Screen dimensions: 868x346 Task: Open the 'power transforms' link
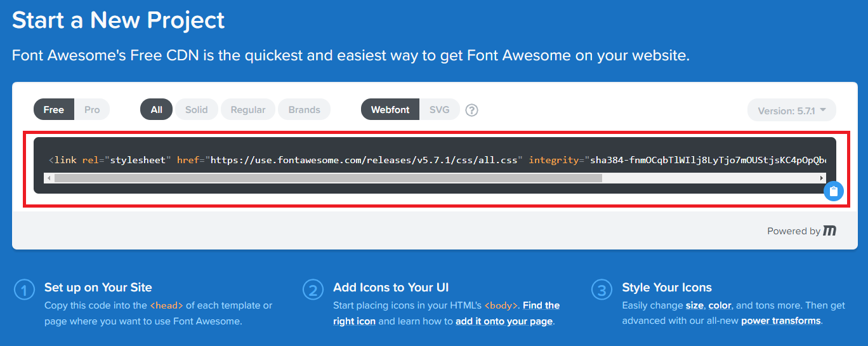tap(781, 321)
